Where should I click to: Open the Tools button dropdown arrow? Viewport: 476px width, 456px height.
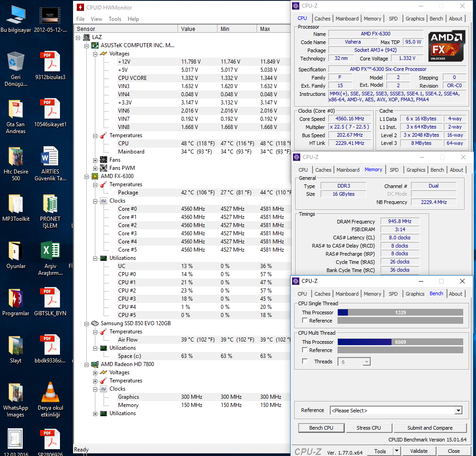[397, 451]
